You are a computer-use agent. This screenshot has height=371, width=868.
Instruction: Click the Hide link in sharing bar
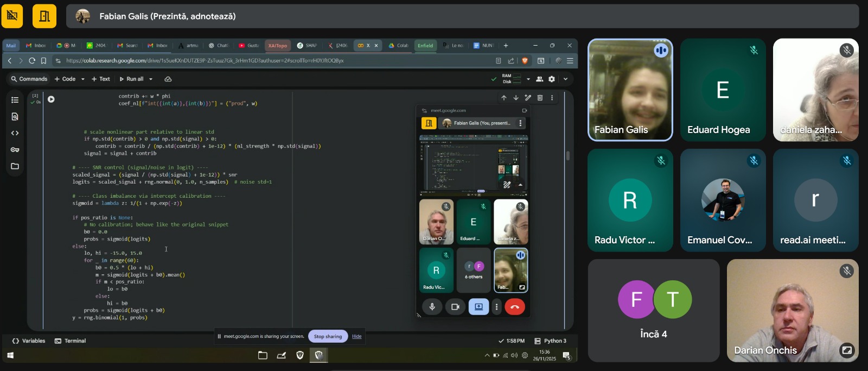click(x=356, y=336)
